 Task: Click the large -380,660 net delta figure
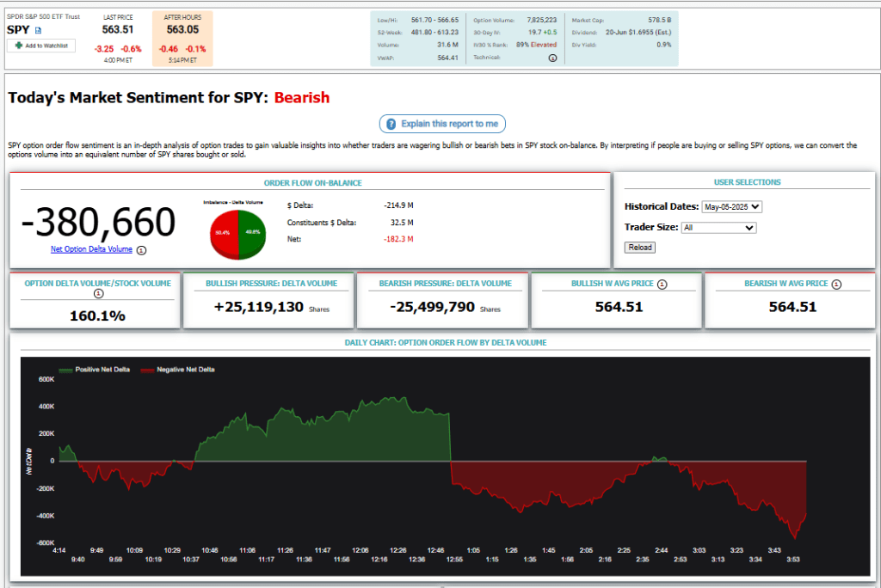coord(98,222)
